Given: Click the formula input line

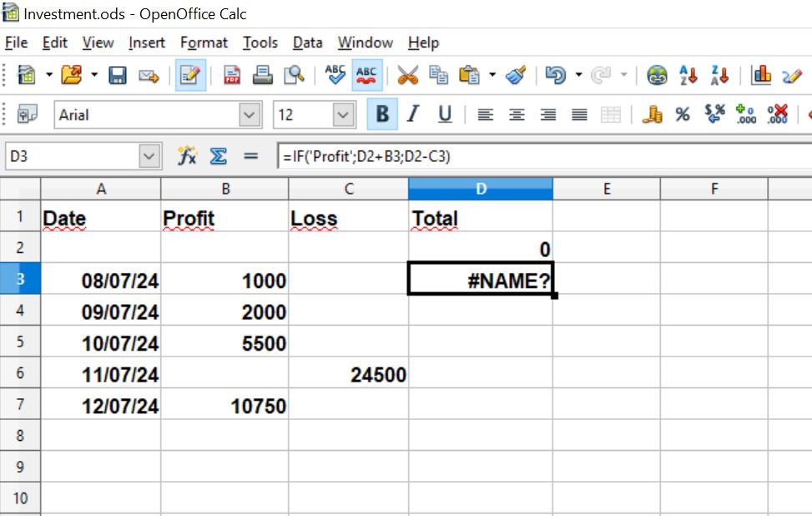Looking at the screenshot, I should point(545,156).
